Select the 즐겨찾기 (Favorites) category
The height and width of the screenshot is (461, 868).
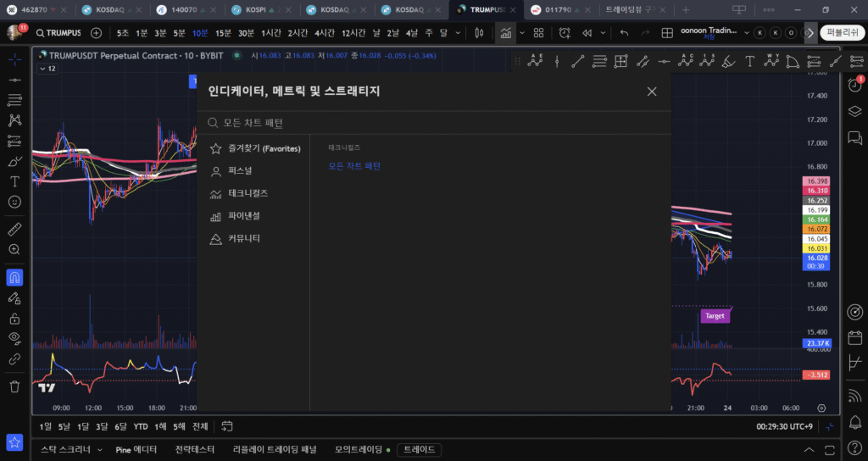click(254, 148)
